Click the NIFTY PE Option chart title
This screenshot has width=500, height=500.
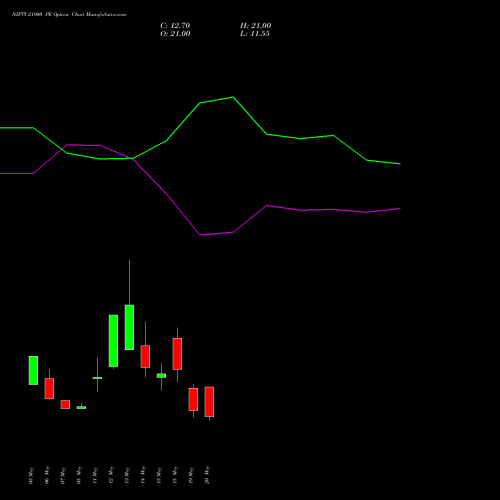[69, 15]
